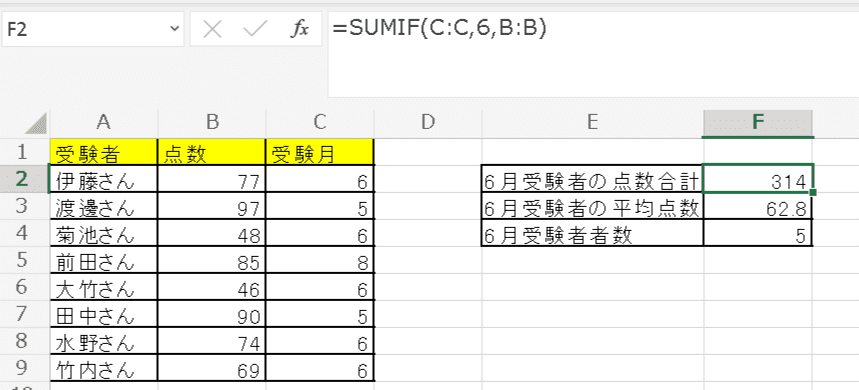The image size is (859, 390).
Task: Select cell containing 渡邊さん
Action: click(104, 207)
